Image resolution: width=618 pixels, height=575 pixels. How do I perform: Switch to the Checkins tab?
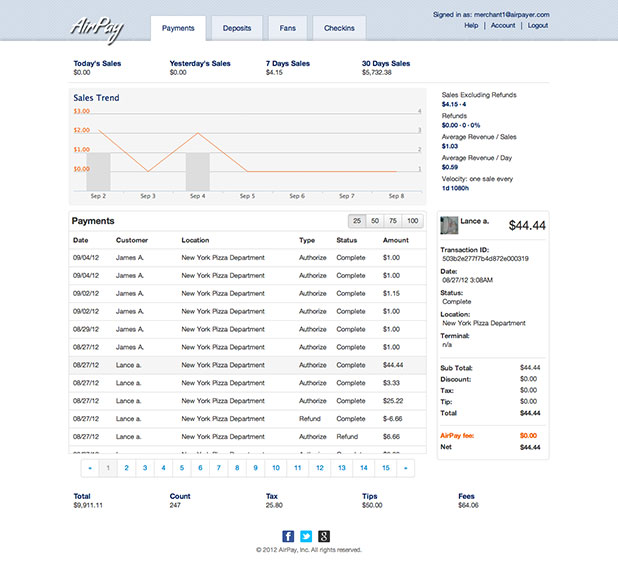point(339,28)
